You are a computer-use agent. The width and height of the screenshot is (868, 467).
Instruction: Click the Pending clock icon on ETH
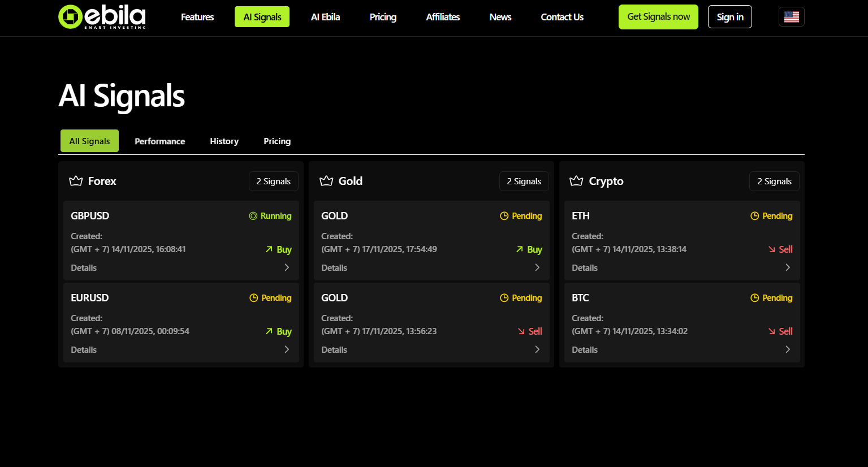point(754,216)
